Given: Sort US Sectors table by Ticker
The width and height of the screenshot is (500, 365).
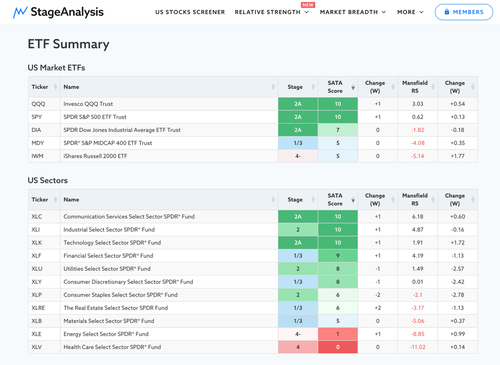Looking at the screenshot, I should pyautogui.click(x=44, y=200).
